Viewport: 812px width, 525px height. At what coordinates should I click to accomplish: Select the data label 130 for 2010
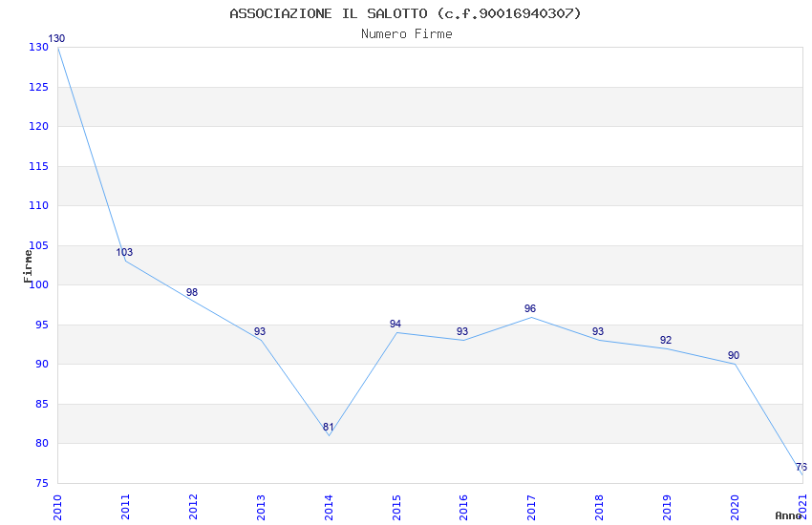tap(56, 38)
